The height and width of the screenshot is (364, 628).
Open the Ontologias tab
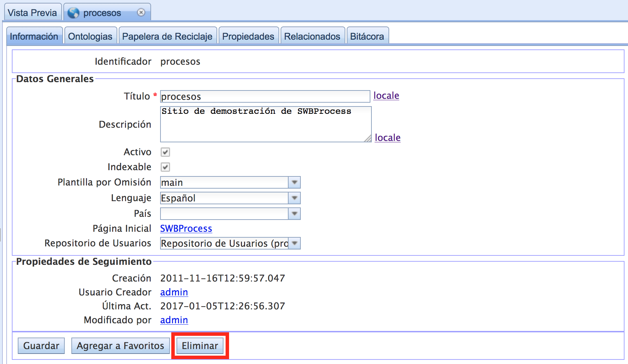point(90,36)
